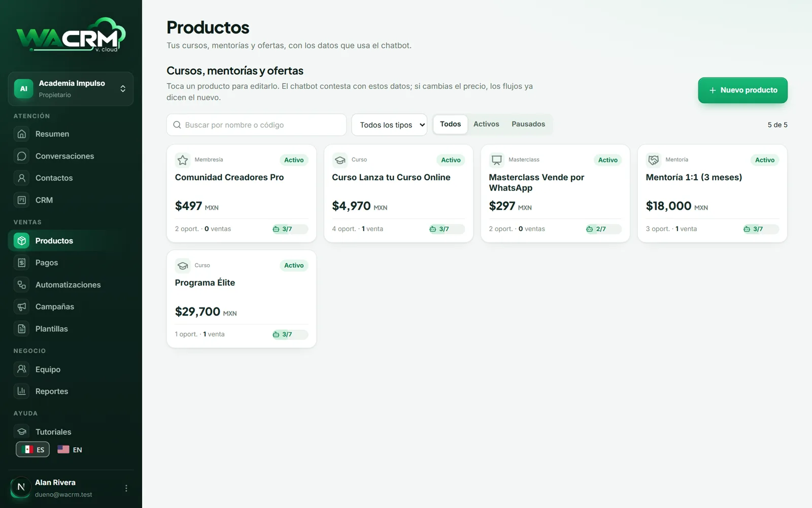The height and width of the screenshot is (508, 812).
Task: Open the Resumen home icon
Action: pos(22,134)
